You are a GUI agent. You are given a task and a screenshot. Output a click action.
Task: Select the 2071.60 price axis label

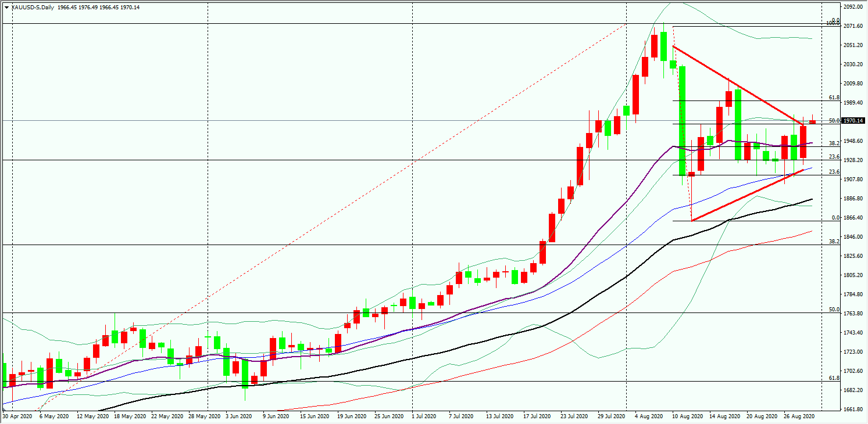853,26
